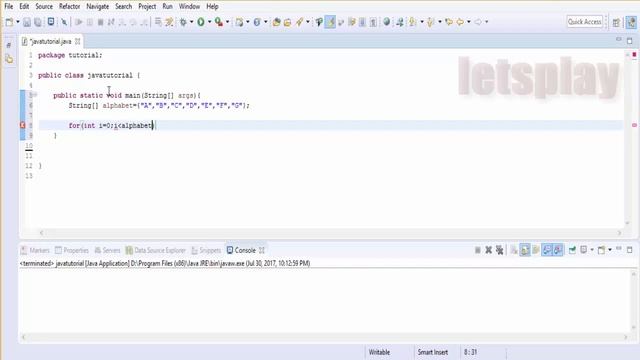Open the File menu
Screen dimensions: 640x360
pos(9,7)
